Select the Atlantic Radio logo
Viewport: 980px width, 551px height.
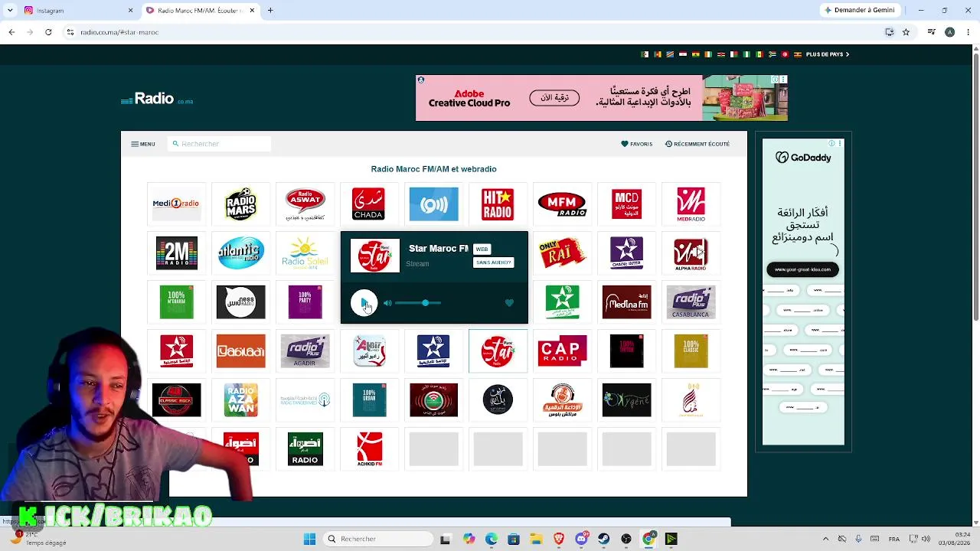[x=240, y=253]
